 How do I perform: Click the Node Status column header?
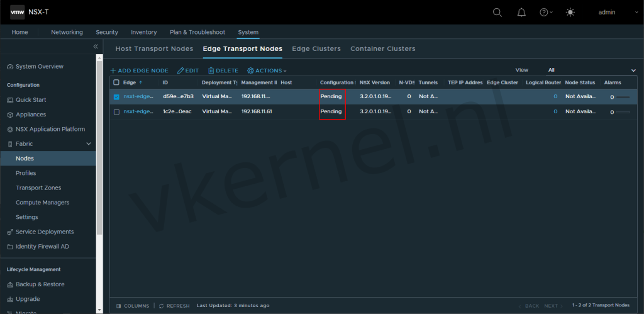580,82
